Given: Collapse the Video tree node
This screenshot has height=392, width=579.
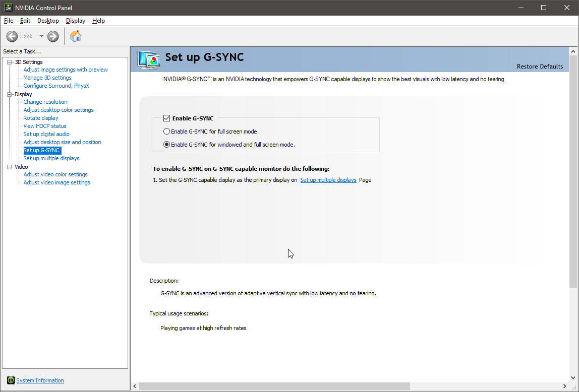Looking at the screenshot, I should tap(10, 167).
